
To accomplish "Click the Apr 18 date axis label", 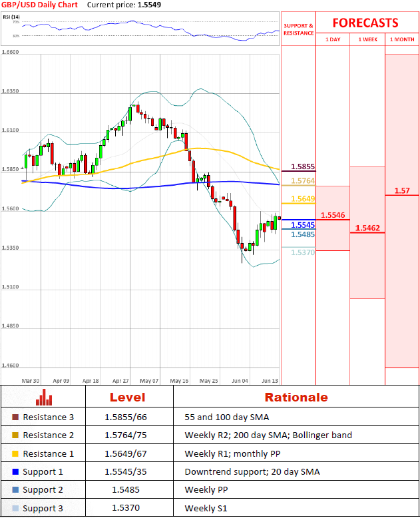I will [91, 381].
